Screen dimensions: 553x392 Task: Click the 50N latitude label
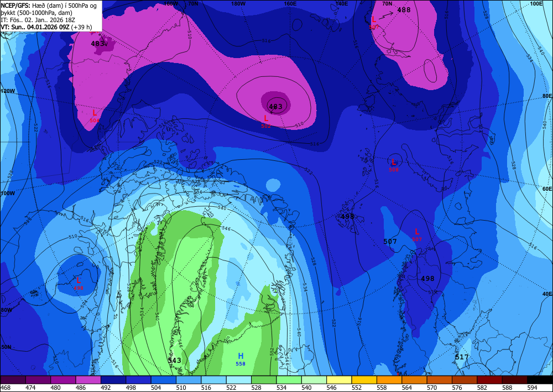(6, 347)
